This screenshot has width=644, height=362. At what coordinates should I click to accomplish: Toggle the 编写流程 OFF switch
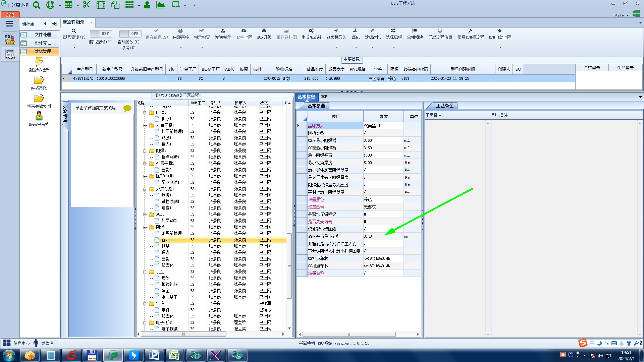coord(100,34)
